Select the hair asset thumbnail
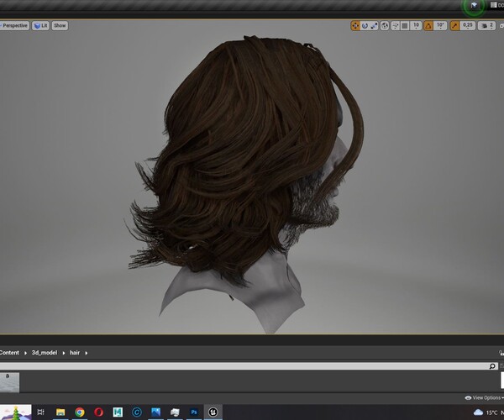Viewport: 504px width, 420px height. [9, 382]
